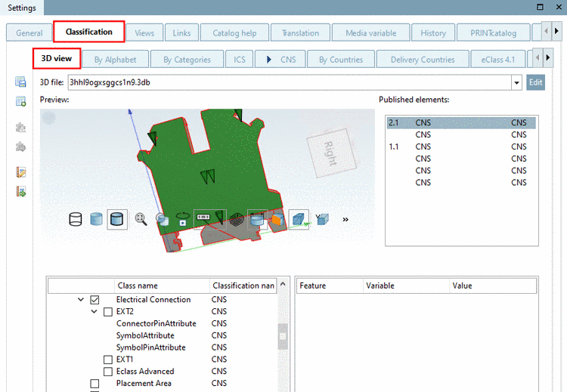Image resolution: width=567 pixels, height=392 pixels.
Task: Click the top icon in left sidebar
Action: [x=21, y=82]
